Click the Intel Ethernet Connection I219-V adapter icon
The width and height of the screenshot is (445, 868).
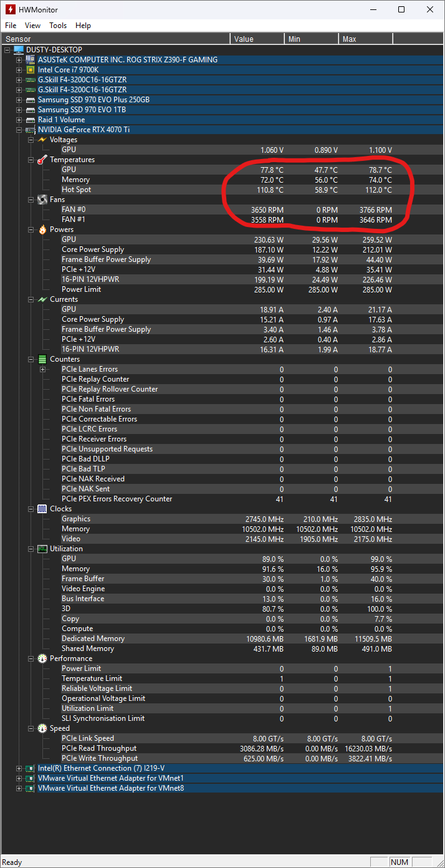point(31,768)
